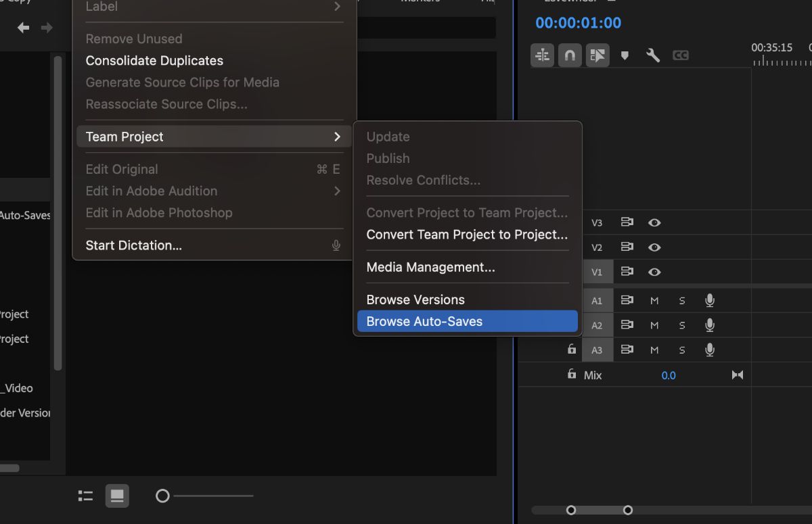Viewport: 812px width, 524px height.
Task: Click the Captions CC icon
Action: [681, 55]
